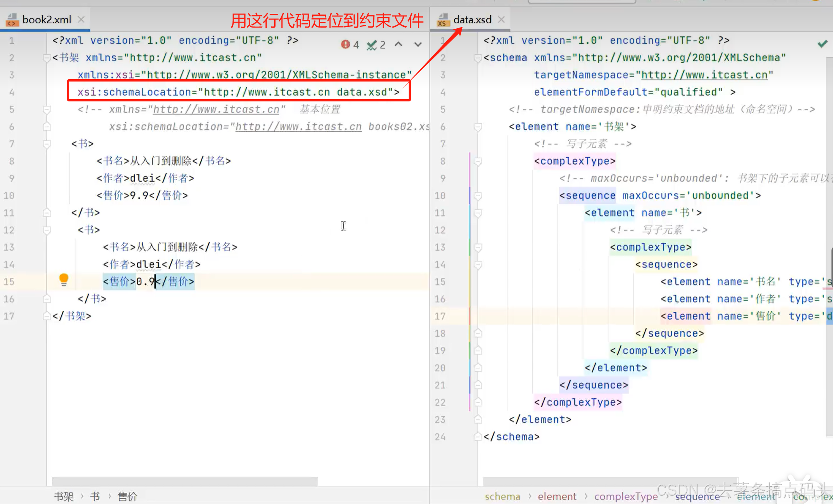This screenshot has height=504, width=833.
Task: Click the closing fold marker at </element> line 23
Action: click(478, 419)
